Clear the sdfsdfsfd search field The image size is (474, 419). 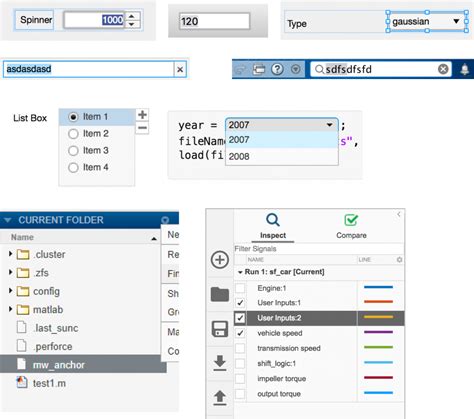[443, 69]
